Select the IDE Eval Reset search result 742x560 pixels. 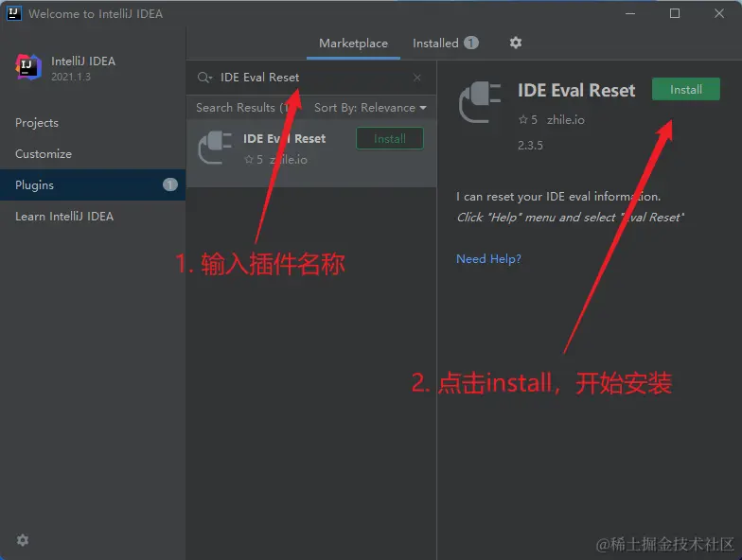[311, 153]
